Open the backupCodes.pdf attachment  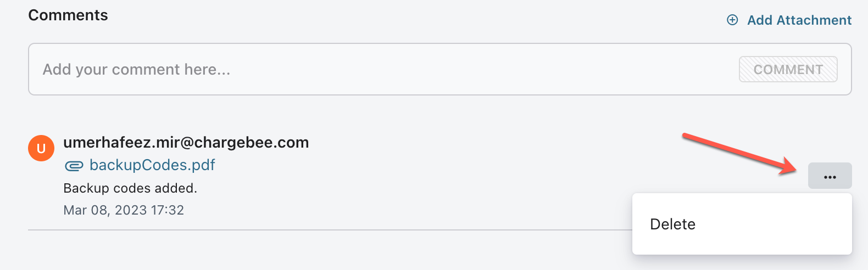[x=152, y=165]
